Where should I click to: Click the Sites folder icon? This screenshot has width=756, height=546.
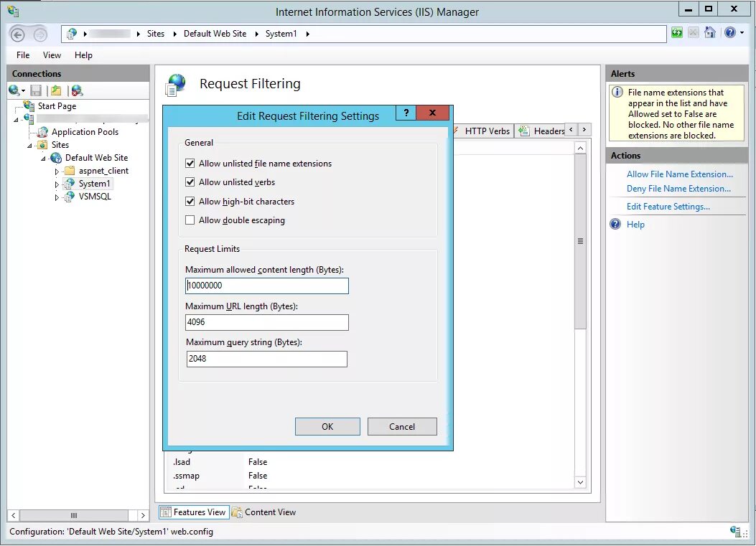[x=43, y=145]
